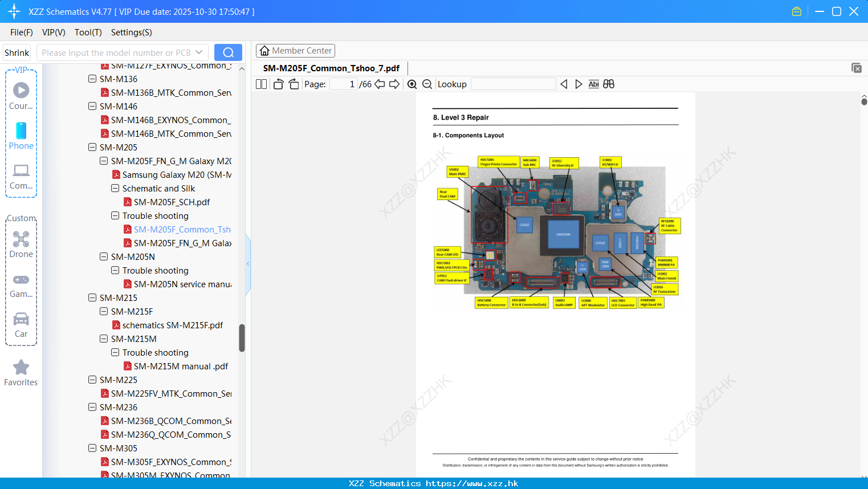Click the blue search button
The height and width of the screenshot is (489, 868).
point(228,52)
